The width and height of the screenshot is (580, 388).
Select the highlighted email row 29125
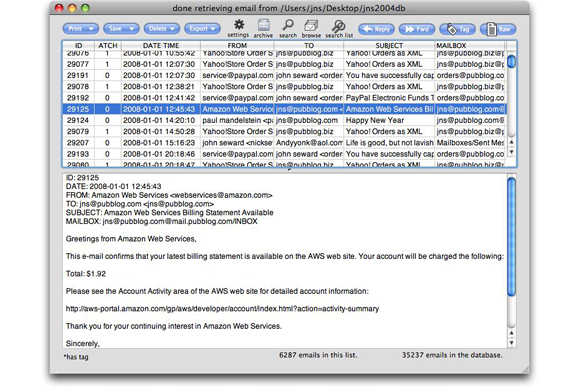coord(284,109)
